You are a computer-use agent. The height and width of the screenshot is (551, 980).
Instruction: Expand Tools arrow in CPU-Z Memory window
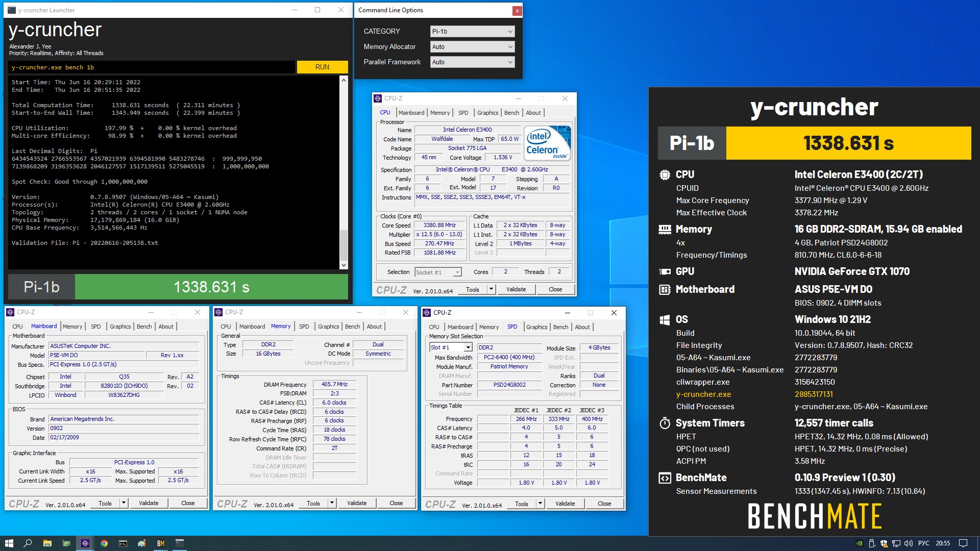coord(332,503)
